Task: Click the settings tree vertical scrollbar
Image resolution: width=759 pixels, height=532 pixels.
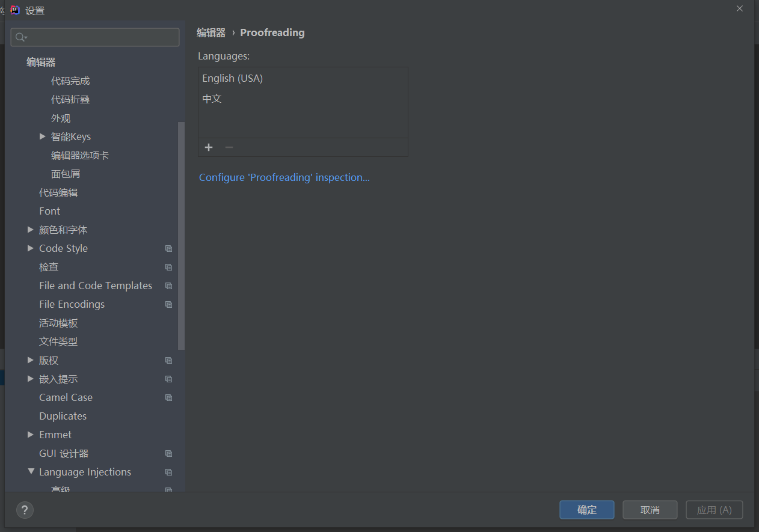Action: 182,236
